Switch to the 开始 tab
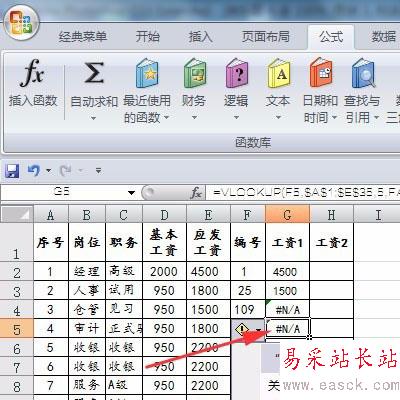This screenshot has width=400, height=400. tap(148, 36)
